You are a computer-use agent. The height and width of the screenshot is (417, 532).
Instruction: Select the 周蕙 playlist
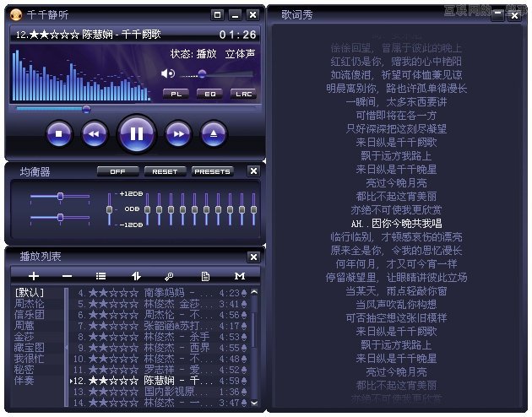pyautogui.click(x=24, y=326)
